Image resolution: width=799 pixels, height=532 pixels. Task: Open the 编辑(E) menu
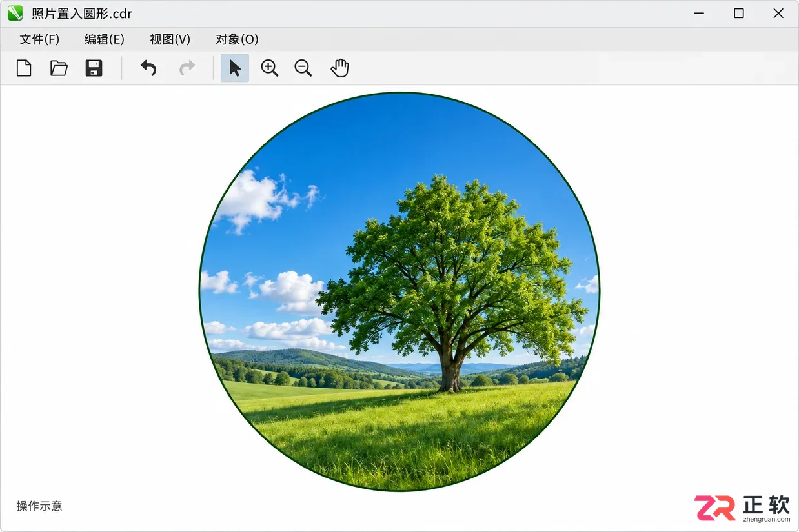pos(105,39)
